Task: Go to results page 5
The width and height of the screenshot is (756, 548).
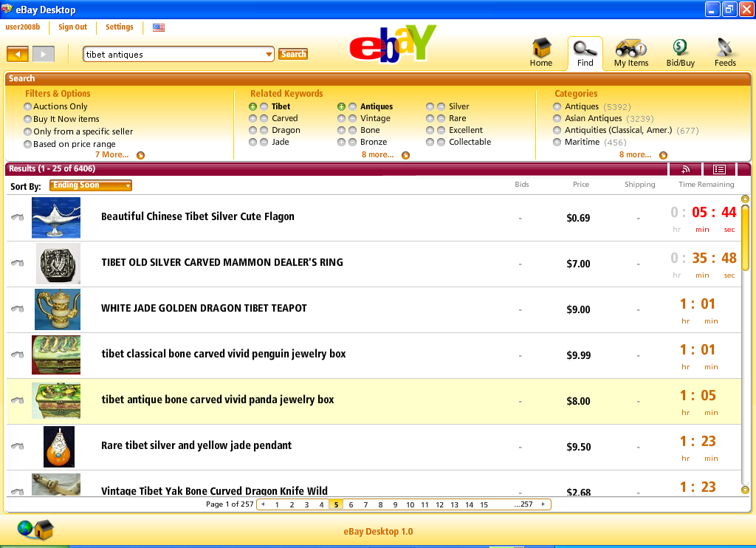Action: tap(336, 504)
